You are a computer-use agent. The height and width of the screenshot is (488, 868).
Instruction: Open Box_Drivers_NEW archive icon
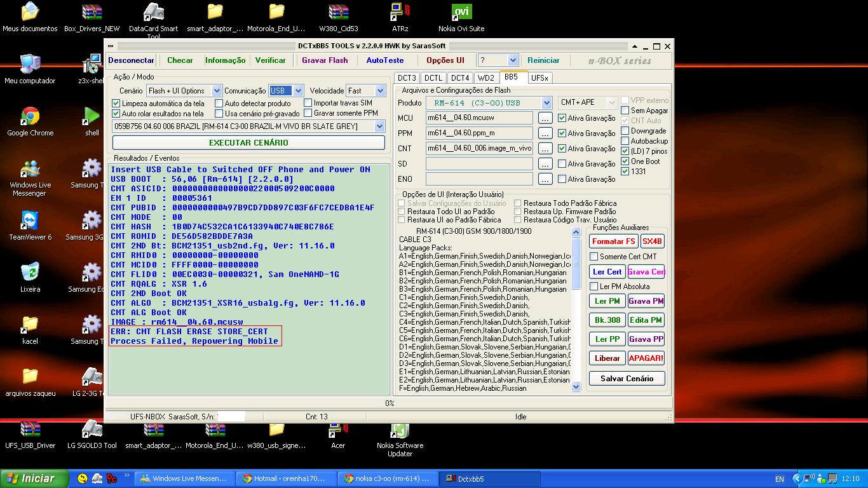92,17
